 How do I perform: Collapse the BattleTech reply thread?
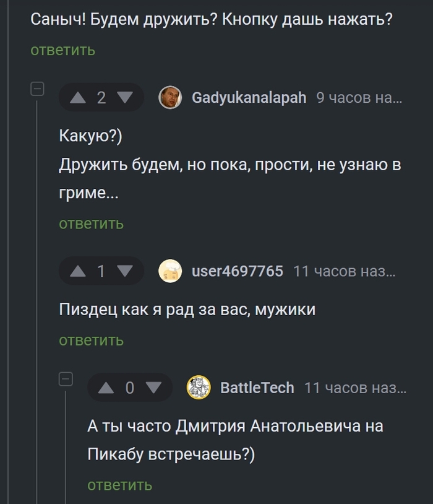click(66, 379)
